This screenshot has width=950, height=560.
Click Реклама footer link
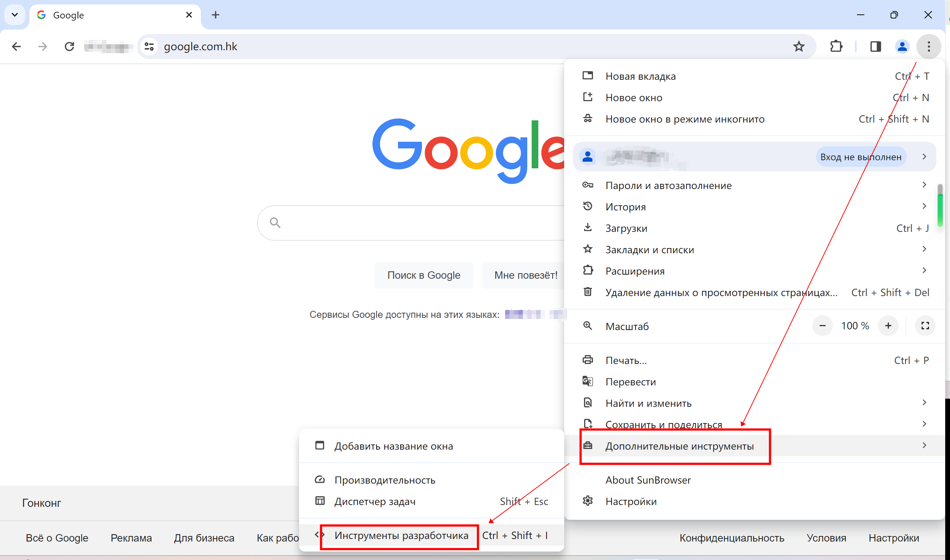(131, 538)
